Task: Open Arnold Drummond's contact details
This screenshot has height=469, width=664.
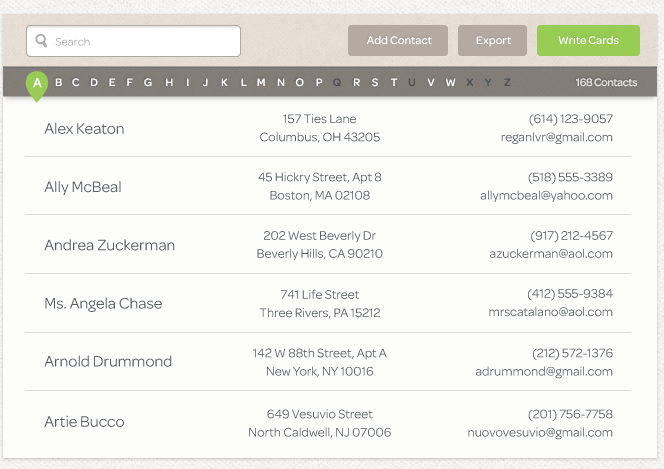Action: 108,362
